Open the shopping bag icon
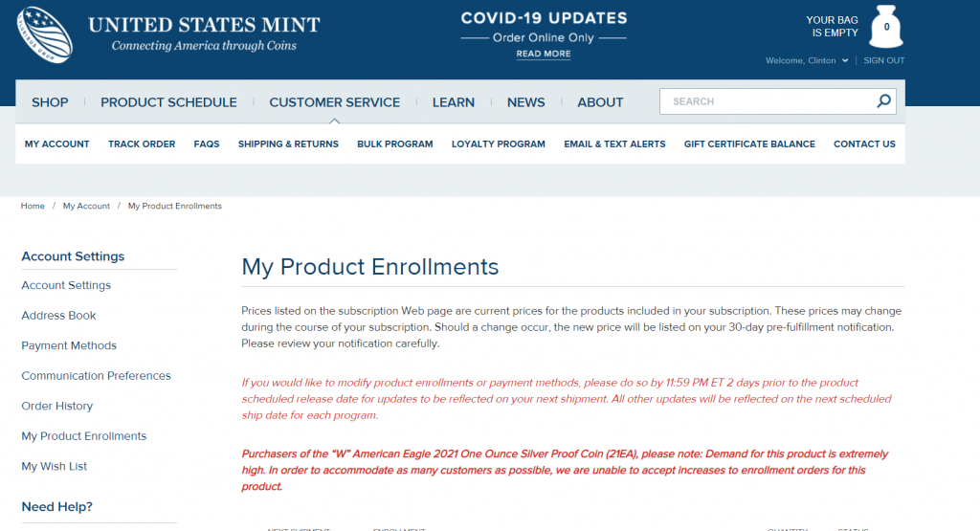The height and width of the screenshot is (531, 980). 885,27
